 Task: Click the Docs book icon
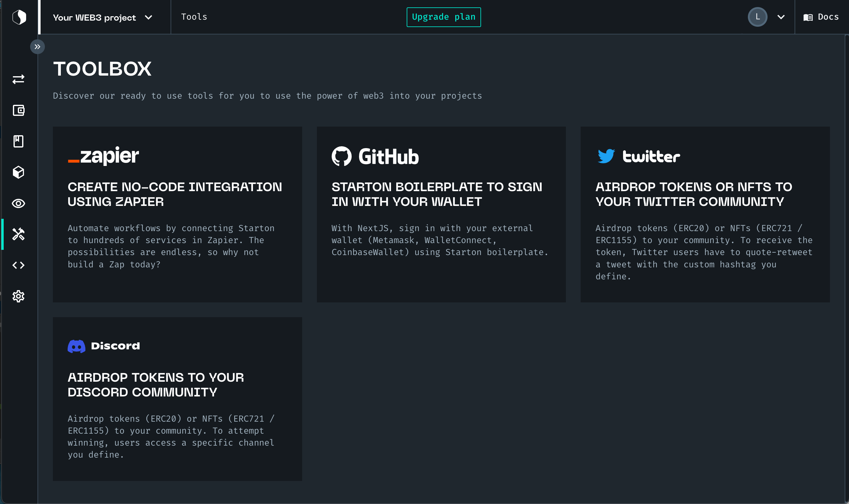pyautogui.click(x=808, y=17)
